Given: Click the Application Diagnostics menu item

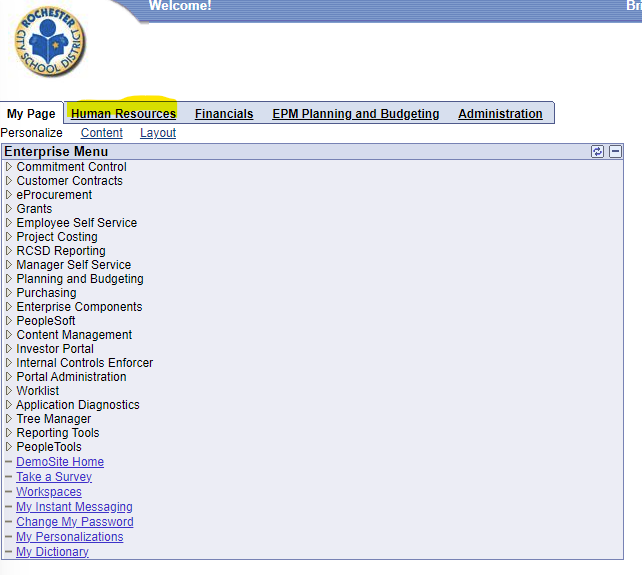Looking at the screenshot, I should [x=78, y=405].
